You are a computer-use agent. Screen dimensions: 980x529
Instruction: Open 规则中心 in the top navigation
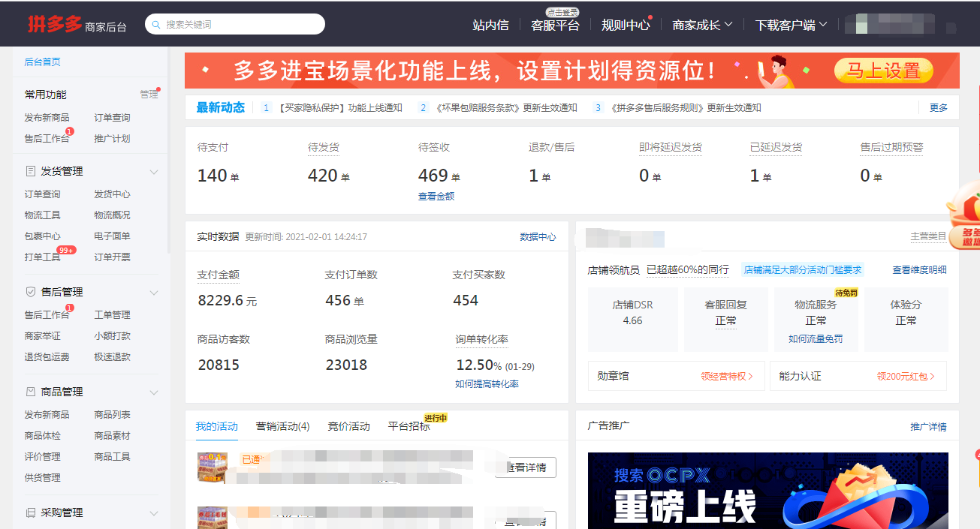point(626,25)
